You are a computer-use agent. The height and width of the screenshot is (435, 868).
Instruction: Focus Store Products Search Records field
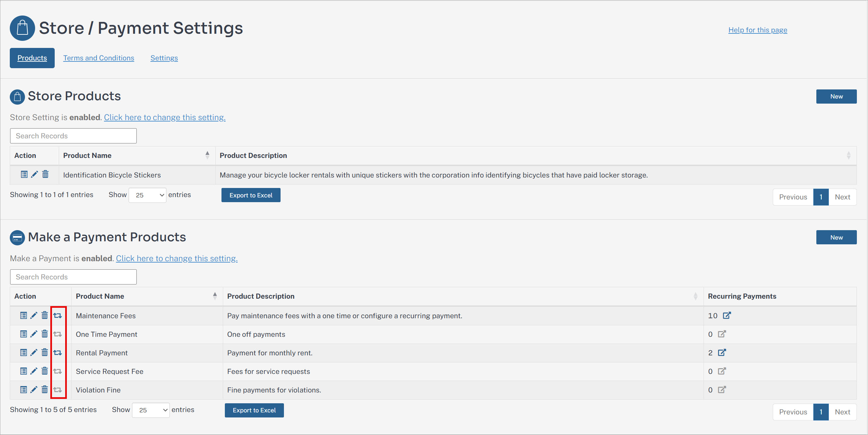click(x=73, y=136)
